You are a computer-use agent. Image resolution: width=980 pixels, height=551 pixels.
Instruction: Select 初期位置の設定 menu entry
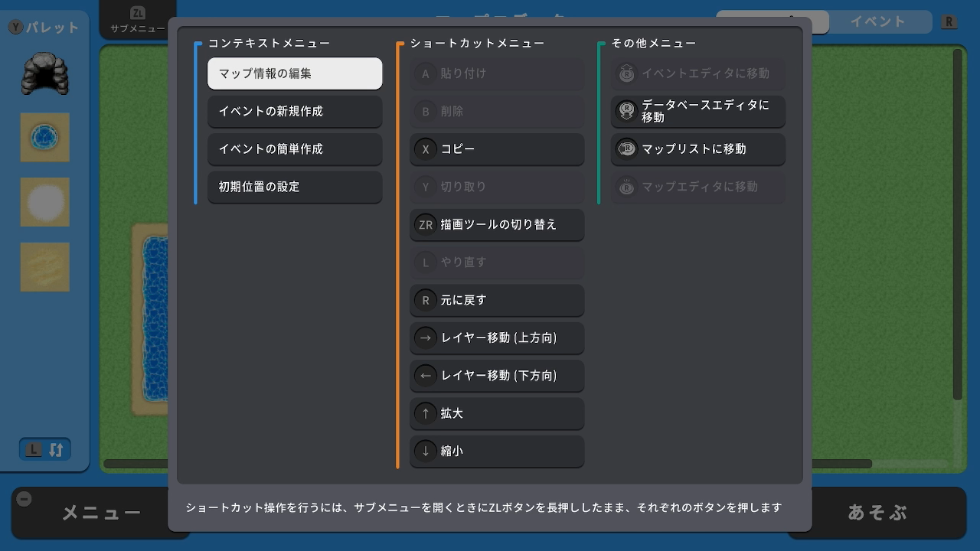(x=295, y=187)
